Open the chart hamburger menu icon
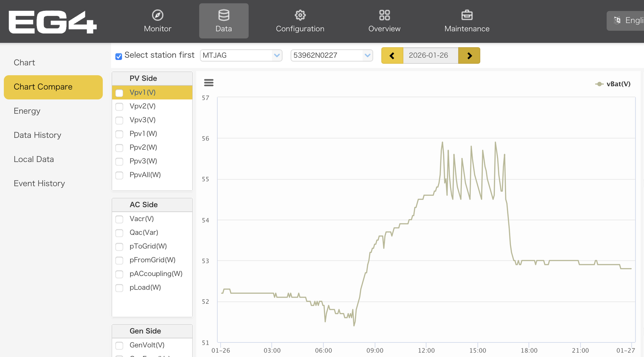 coord(209,83)
